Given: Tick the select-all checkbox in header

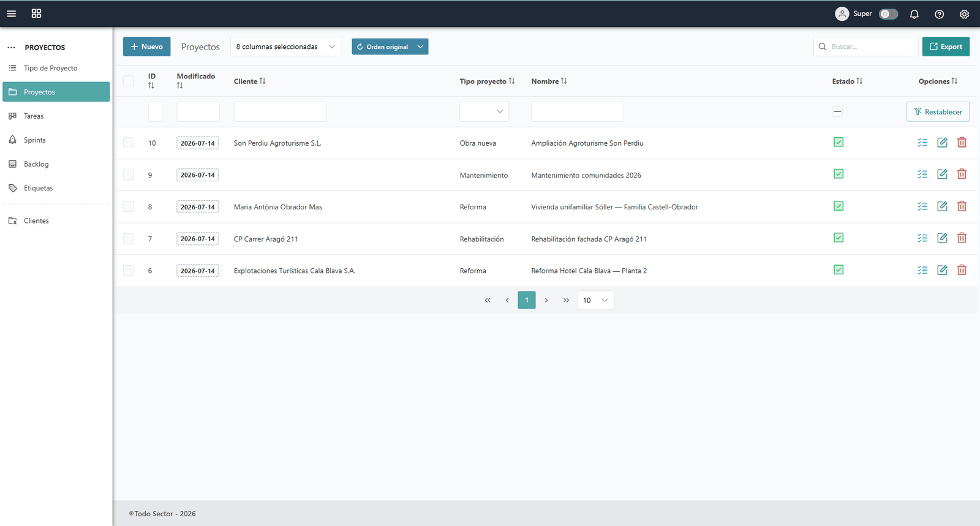Looking at the screenshot, I should pyautogui.click(x=129, y=81).
